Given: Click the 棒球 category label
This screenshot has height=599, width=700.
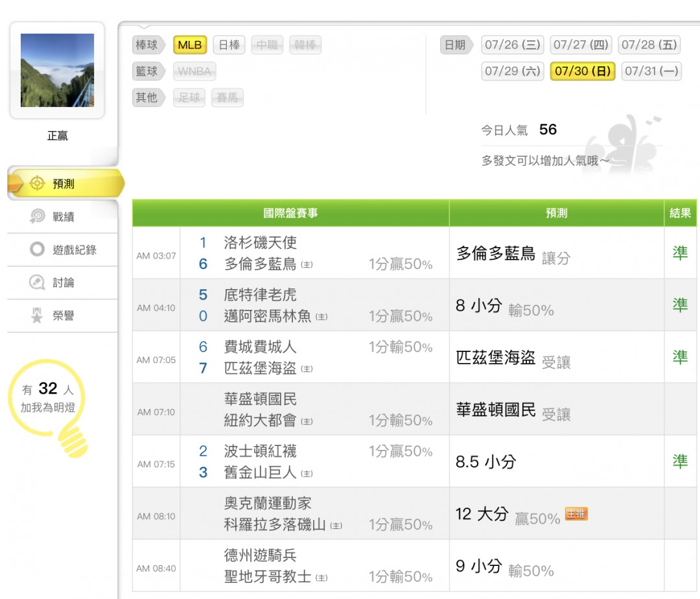Looking at the screenshot, I should tap(148, 45).
